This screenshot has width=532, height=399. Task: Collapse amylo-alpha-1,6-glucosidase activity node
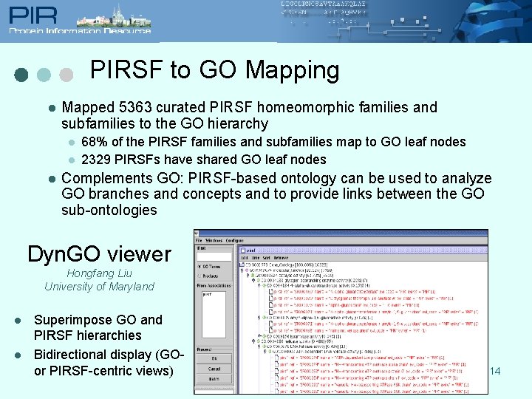click(x=259, y=318)
